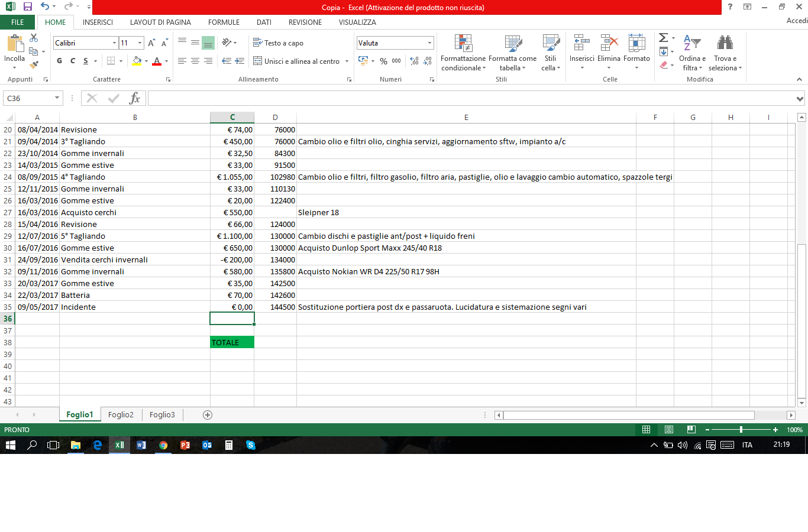Apply red font color
Screen dimensions: 808x532
pyautogui.click(x=157, y=61)
